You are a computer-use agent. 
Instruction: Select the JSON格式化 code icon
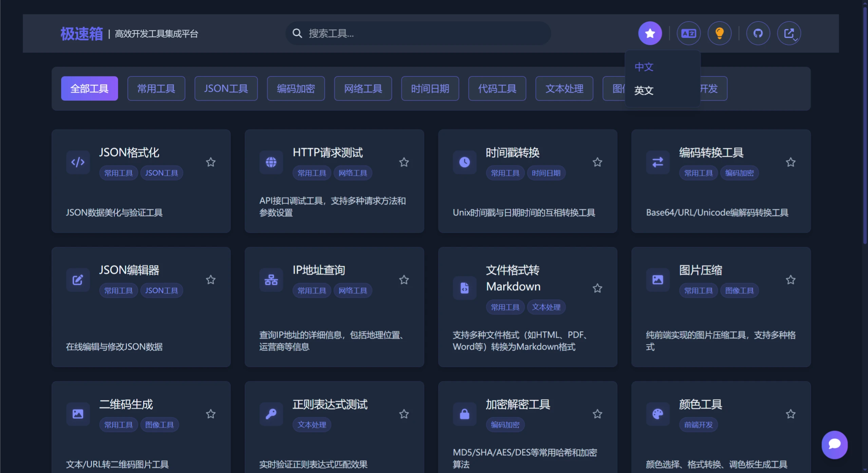(78, 162)
